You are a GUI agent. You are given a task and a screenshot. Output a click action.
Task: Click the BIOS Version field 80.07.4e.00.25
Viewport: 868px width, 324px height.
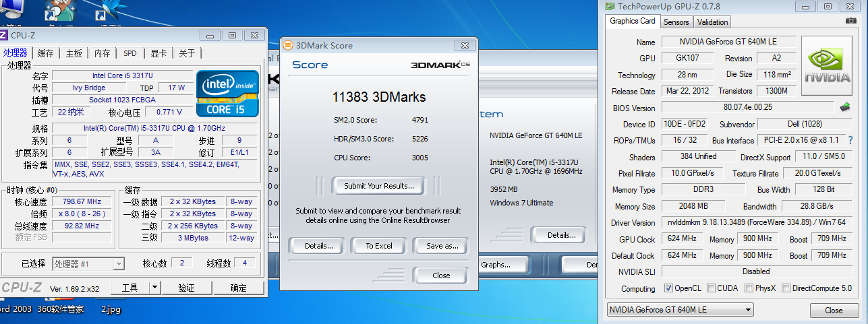pos(747,107)
